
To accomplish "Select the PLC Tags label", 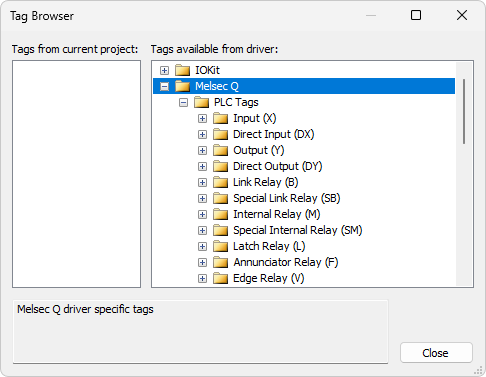I will coord(236,102).
